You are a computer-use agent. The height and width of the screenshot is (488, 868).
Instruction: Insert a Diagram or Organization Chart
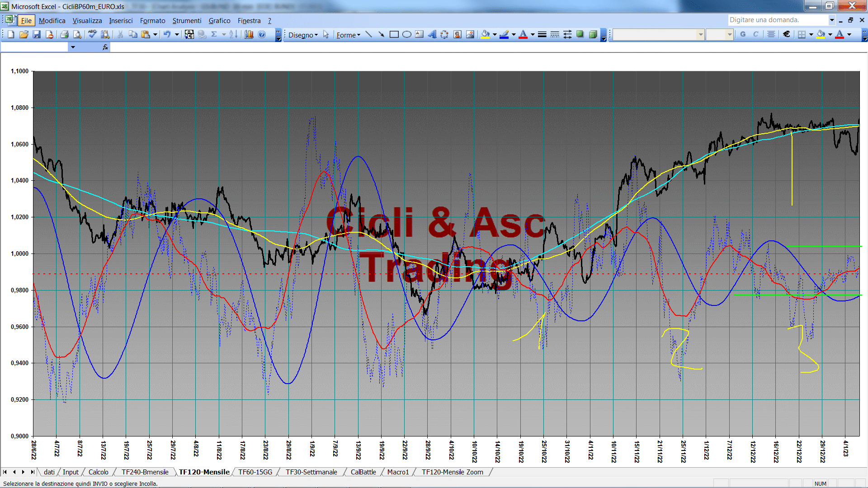coord(444,34)
